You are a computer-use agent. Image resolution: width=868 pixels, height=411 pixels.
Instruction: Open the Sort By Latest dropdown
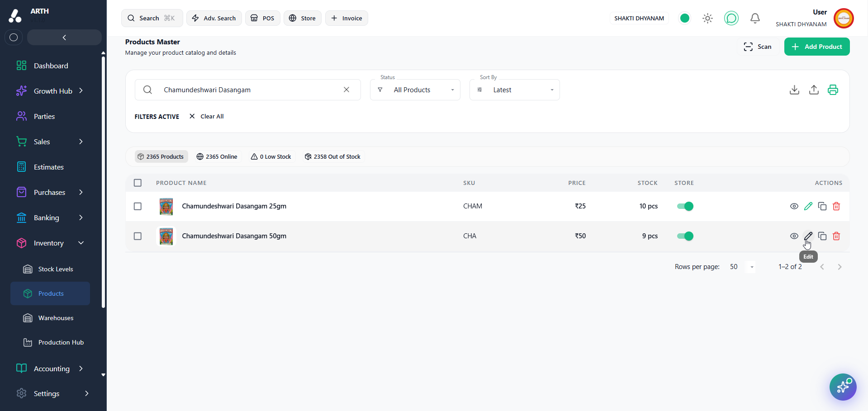click(x=515, y=90)
